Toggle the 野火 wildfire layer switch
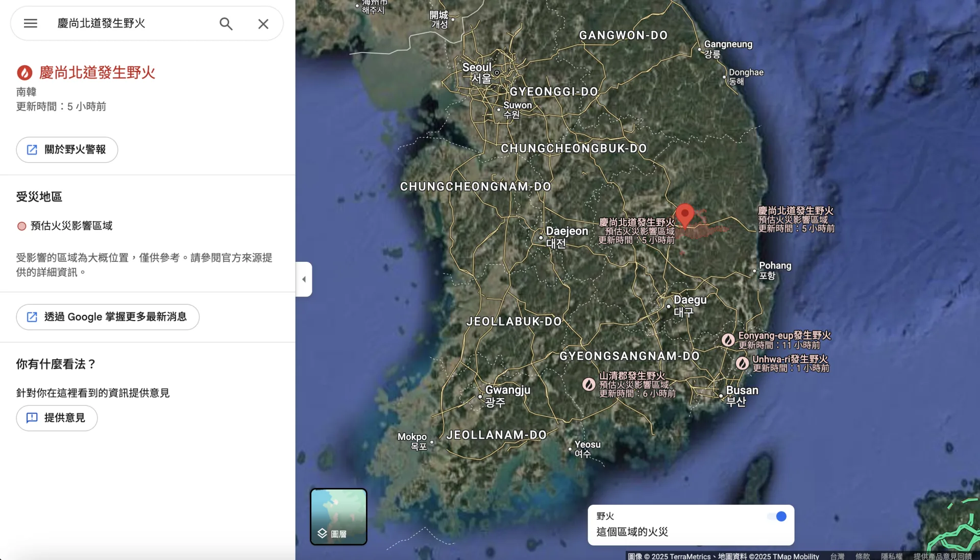Image resolution: width=980 pixels, height=560 pixels. point(777,517)
